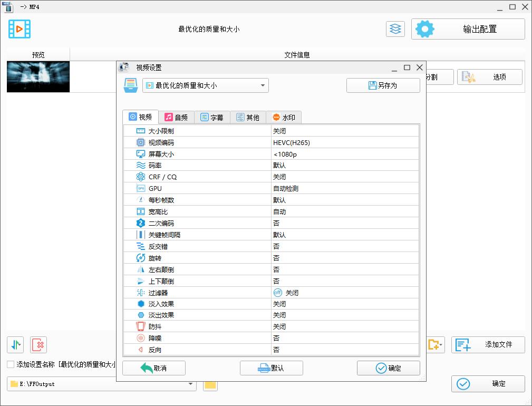Click 另存为 to save the preset
The height and width of the screenshot is (406, 532).
coord(383,85)
